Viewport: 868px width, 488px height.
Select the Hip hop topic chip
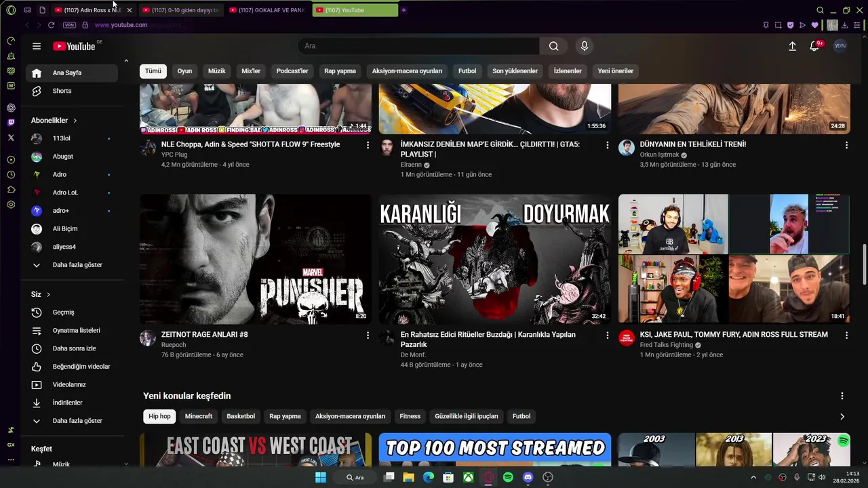pos(159,416)
